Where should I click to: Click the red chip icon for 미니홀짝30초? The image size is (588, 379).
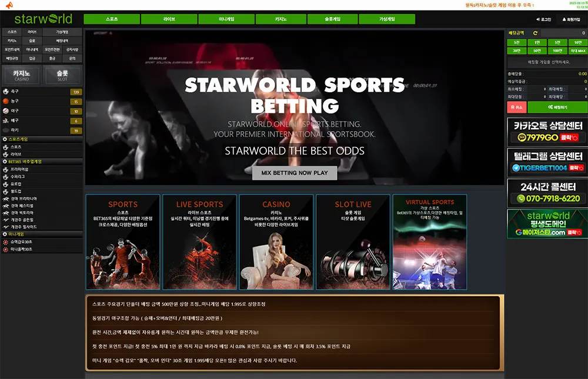pyautogui.click(x=6, y=249)
